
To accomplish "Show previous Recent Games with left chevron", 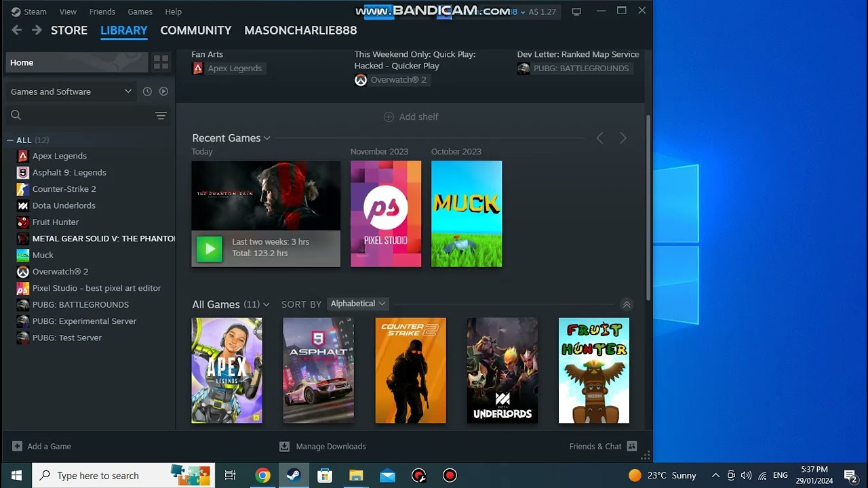I will pyautogui.click(x=599, y=138).
